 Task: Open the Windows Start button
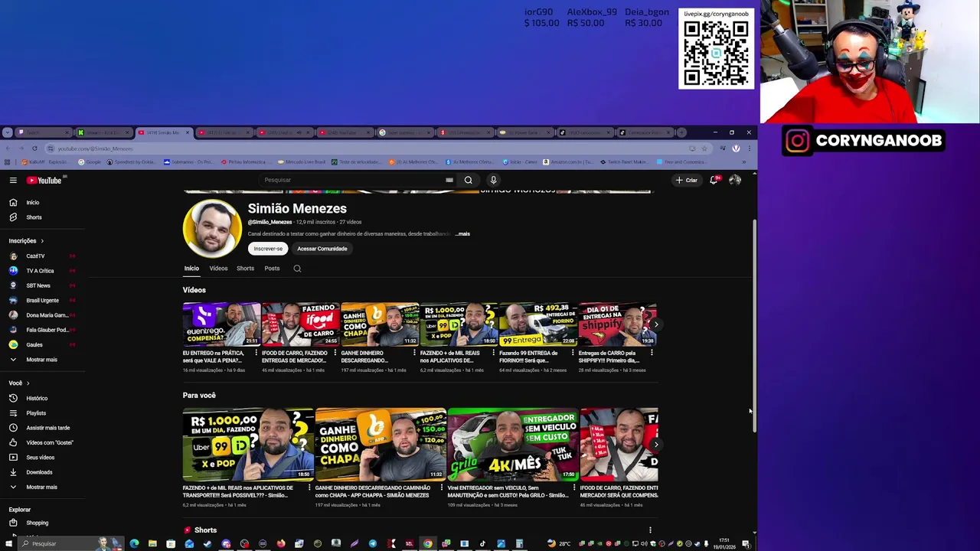click(8, 544)
